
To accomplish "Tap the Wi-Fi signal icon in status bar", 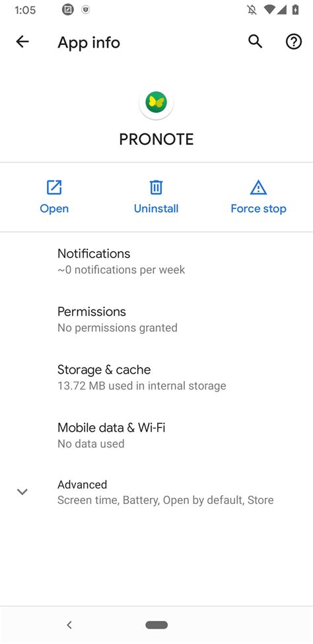I will 269,10.
